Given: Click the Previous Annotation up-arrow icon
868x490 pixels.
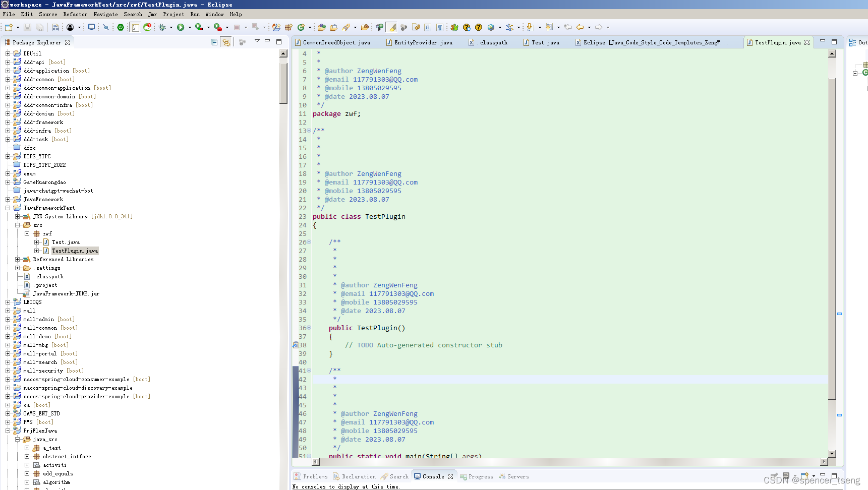Looking at the screenshot, I should coord(549,27).
